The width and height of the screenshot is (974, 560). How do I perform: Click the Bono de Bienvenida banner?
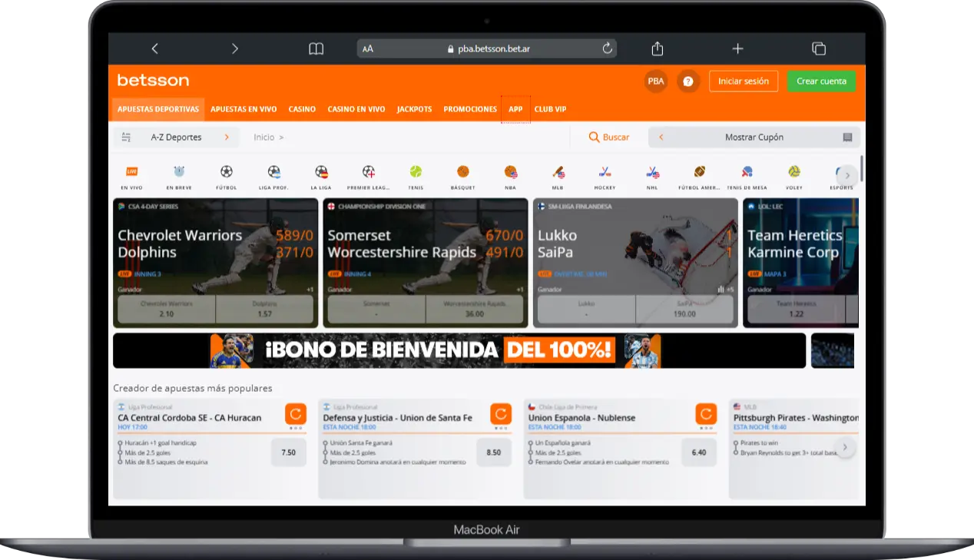coord(459,350)
